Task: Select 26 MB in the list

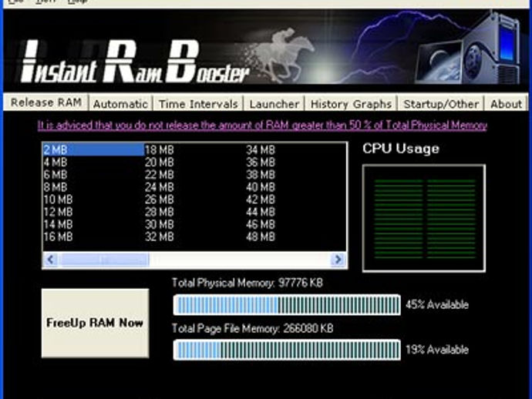Action: coord(159,199)
